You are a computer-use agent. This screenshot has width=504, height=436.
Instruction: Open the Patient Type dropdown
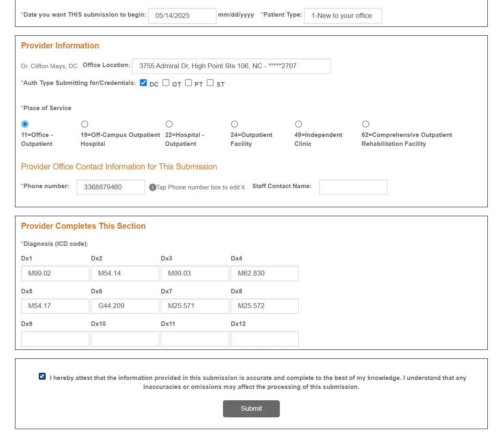coord(343,16)
